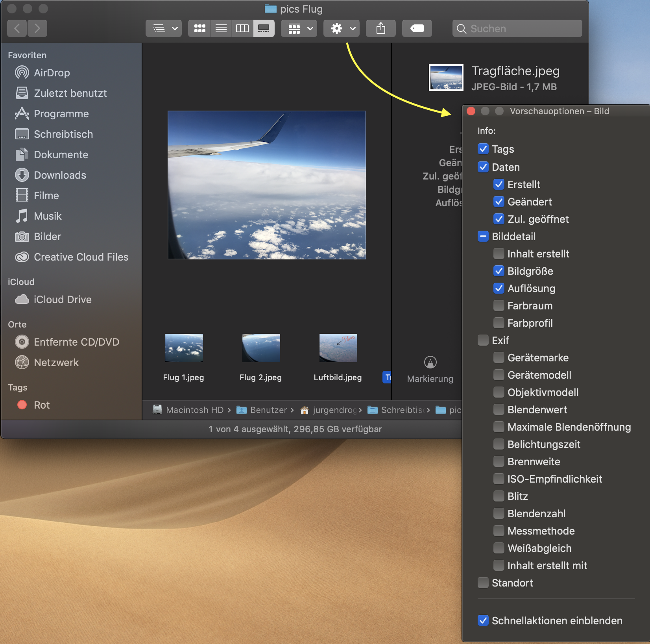This screenshot has height=644, width=650.
Task: Switch to icon view in toolbar
Action: [x=199, y=28]
